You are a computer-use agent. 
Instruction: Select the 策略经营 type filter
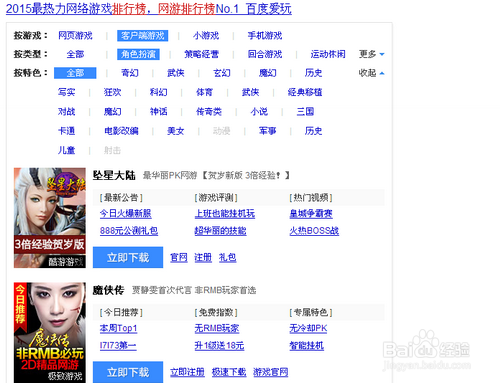coord(202,54)
